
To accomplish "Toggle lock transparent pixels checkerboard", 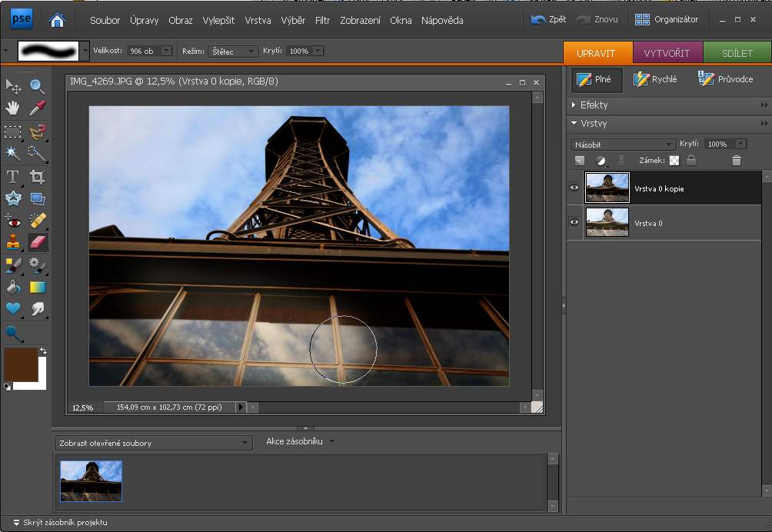I will [x=674, y=161].
